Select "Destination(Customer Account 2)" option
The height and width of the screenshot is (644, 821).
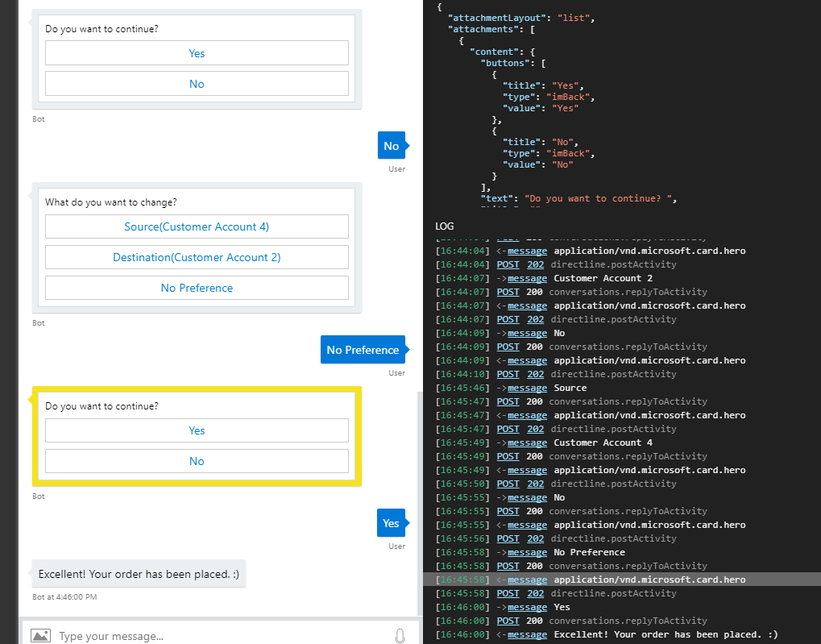[x=197, y=256]
